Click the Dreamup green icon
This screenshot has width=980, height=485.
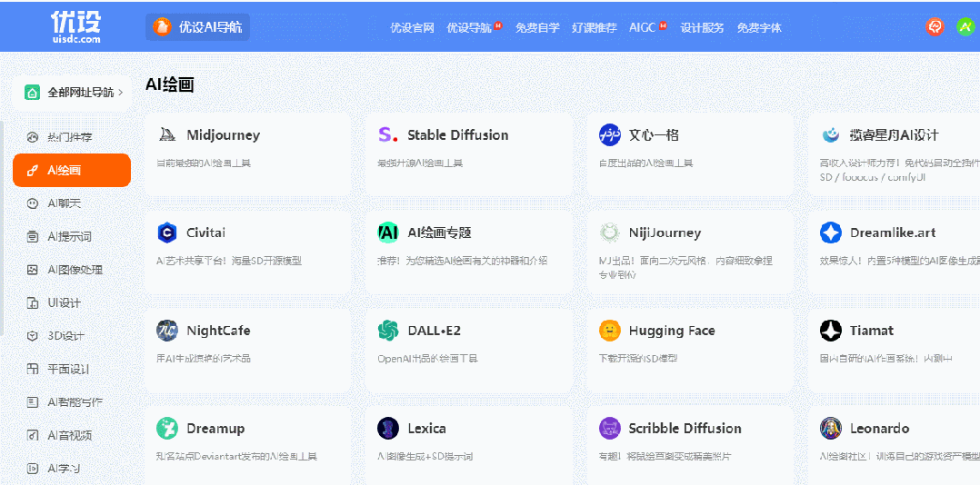coord(167,428)
